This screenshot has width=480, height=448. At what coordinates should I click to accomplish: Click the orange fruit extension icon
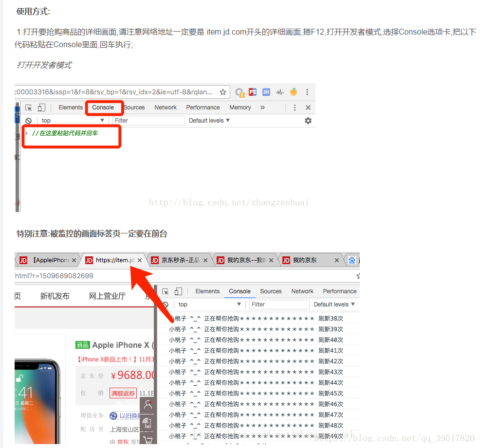pyautogui.click(x=294, y=92)
